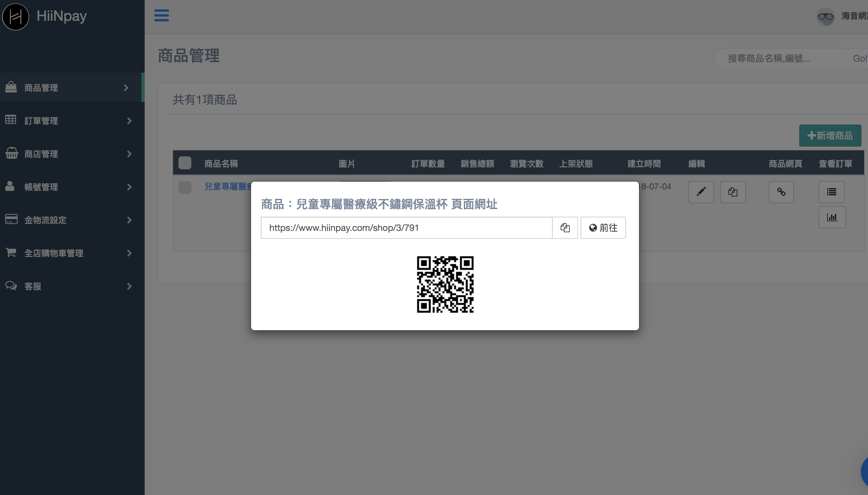Open the 訂單管理 sidebar menu
Image resolution: width=868 pixels, height=495 pixels.
[72, 121]
